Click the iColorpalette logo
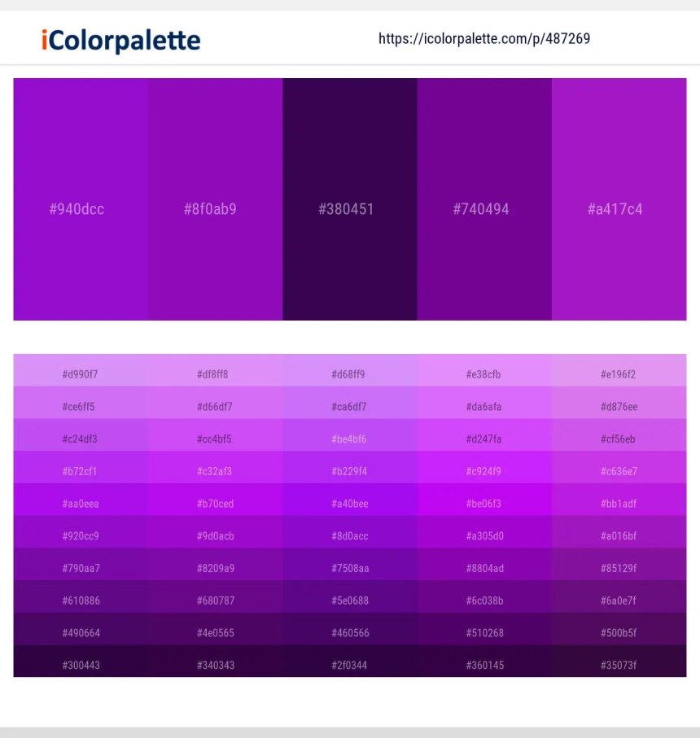Viewport: 700px width, 738px height. pyautogui.click(x=121, y=41)
